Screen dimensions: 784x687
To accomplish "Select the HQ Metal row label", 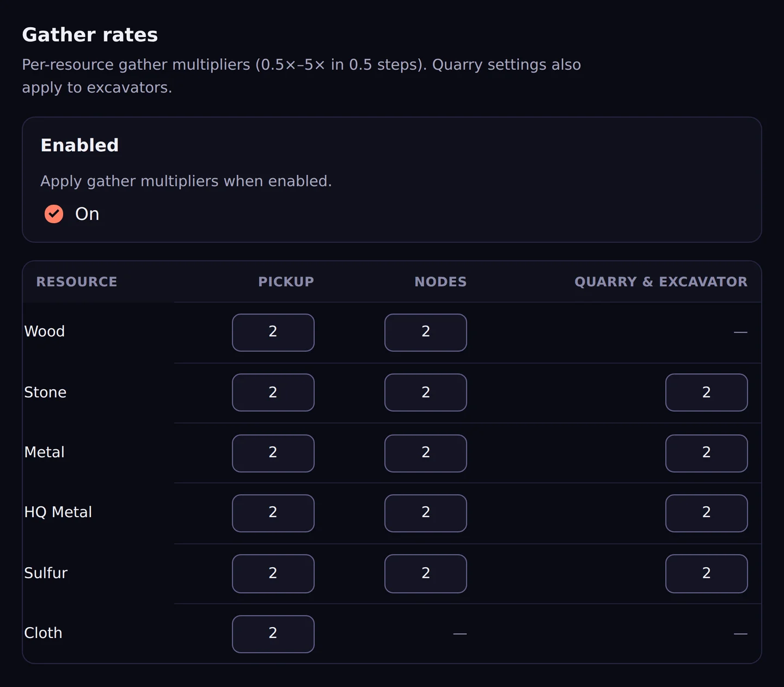I will click(58, 512).
